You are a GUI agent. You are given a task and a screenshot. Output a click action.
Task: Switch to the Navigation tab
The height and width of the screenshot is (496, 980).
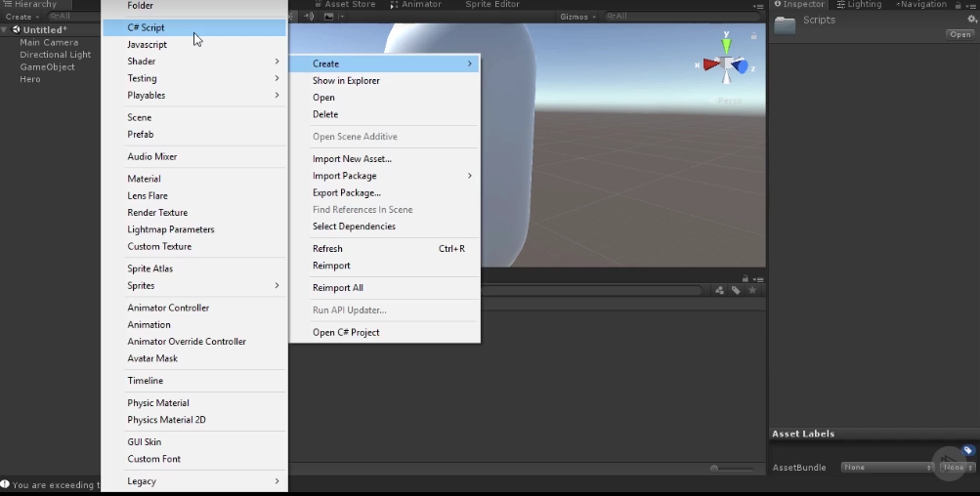coord(921,4)
